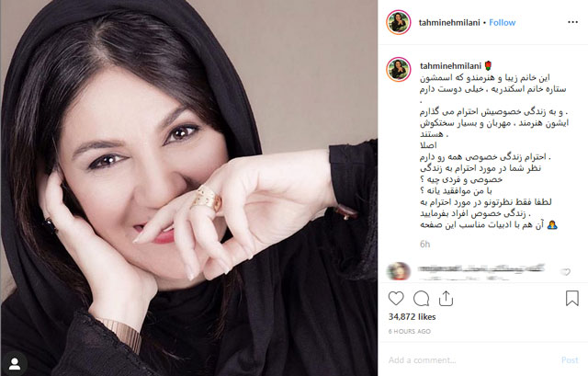
Task: Like the blurred comment with small heart
Action: pos(566,272)
